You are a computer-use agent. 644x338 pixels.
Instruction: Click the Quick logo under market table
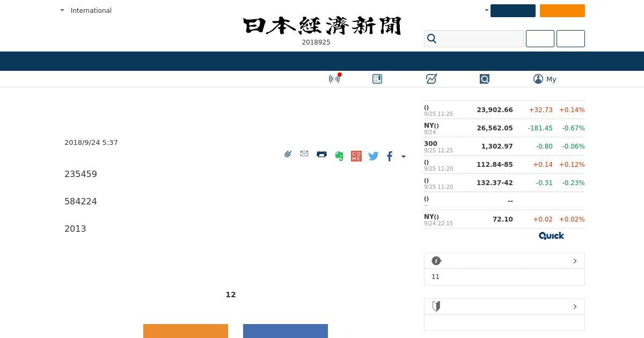552,236
